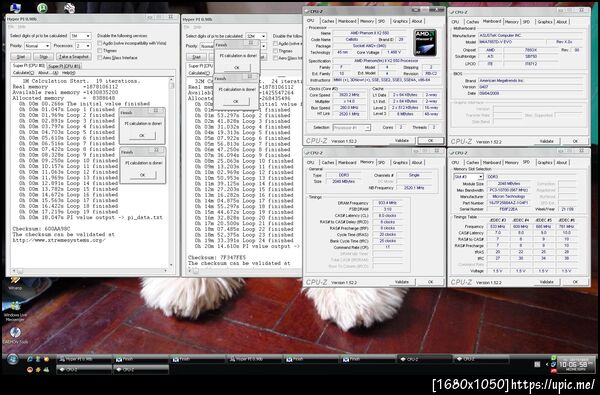This screenshot has height=395, width=600.
Task: Switch to Graphics tab in the CPU-Z CPU window
Action: [400, 21]
